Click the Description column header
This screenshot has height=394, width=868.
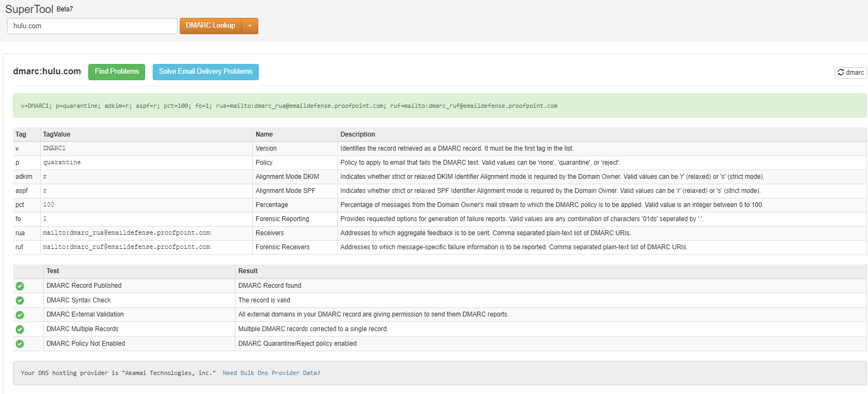[357, 134]
